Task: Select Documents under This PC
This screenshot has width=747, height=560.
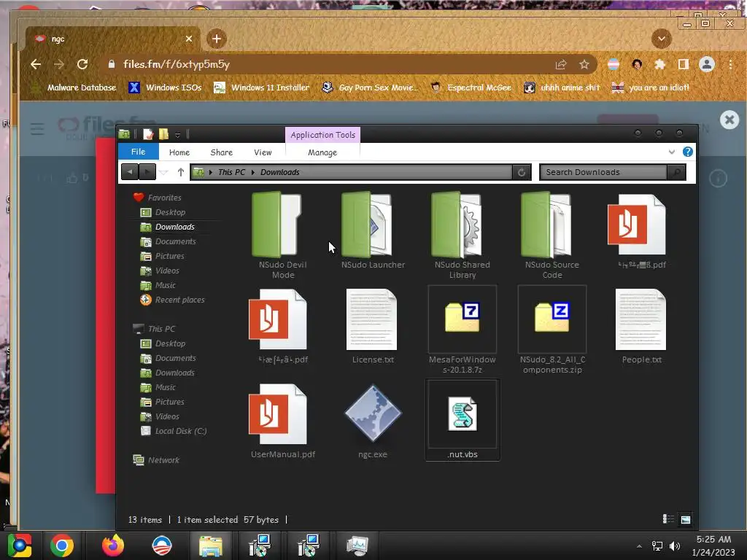Action: pyautogui.click(x=175, y=358)
